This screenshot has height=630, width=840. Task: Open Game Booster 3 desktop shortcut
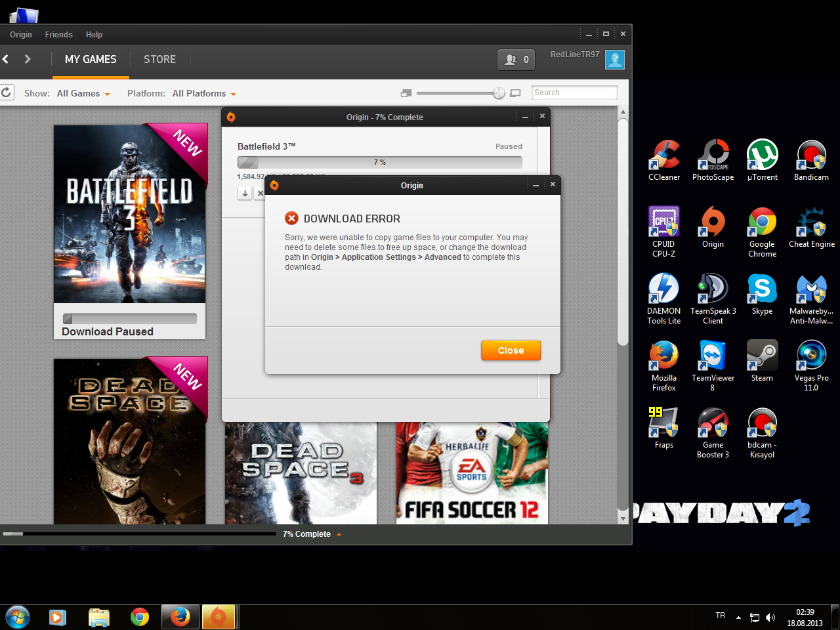713,432
